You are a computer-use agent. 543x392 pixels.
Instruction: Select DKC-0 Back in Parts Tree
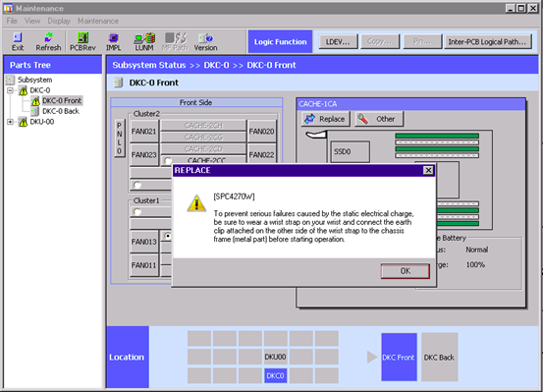[61, 111]
